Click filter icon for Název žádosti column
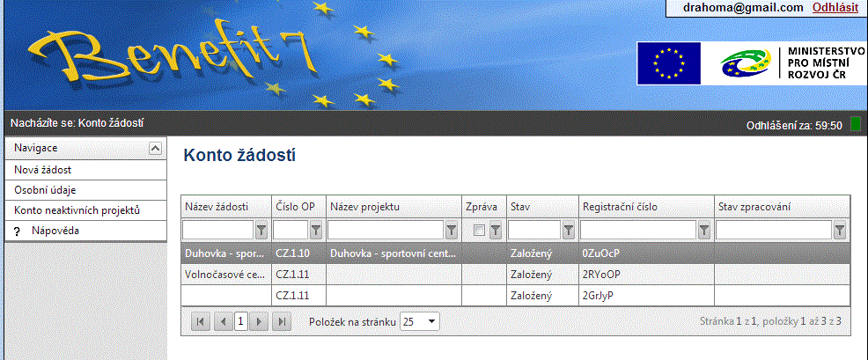The width and height of the screenshot is (868, 360). [261, 231]
